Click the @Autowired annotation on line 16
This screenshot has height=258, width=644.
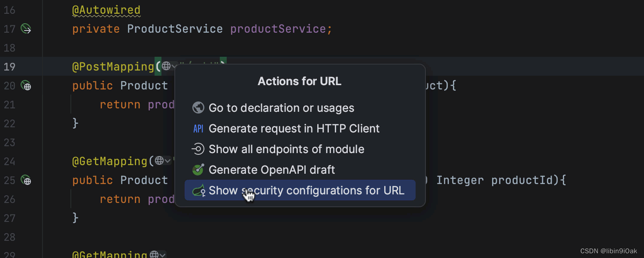point(106,10)
